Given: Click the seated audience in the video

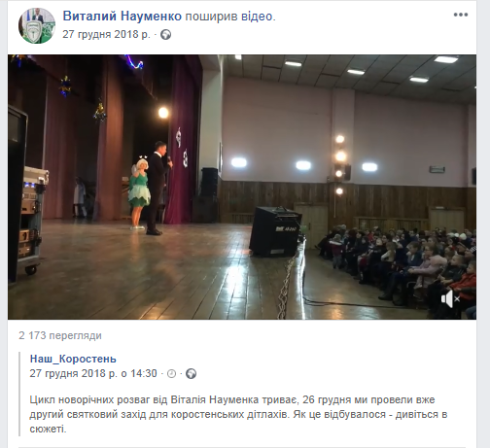Looking at the screenshot, I should [x=398, y=267].
